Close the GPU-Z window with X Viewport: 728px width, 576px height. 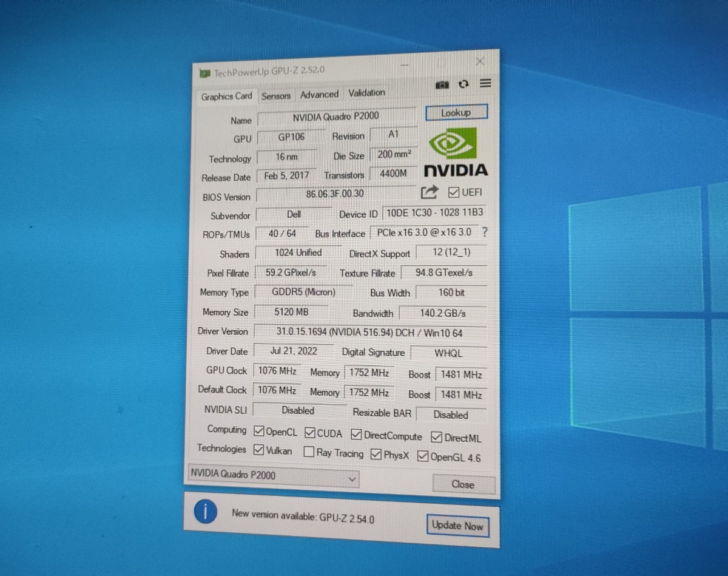480,61
